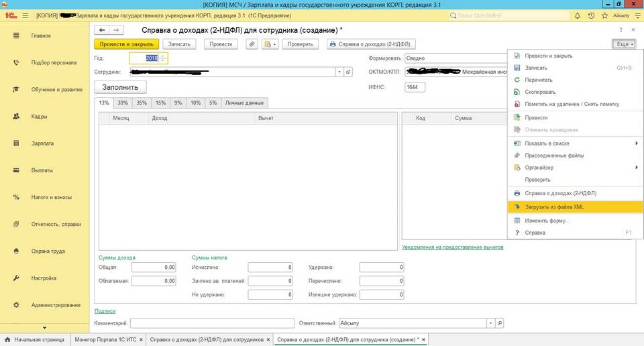Choose Пометить на удаление / Снять пометку
The width and height of the screenshot is (644, 346).
(576, 104)
